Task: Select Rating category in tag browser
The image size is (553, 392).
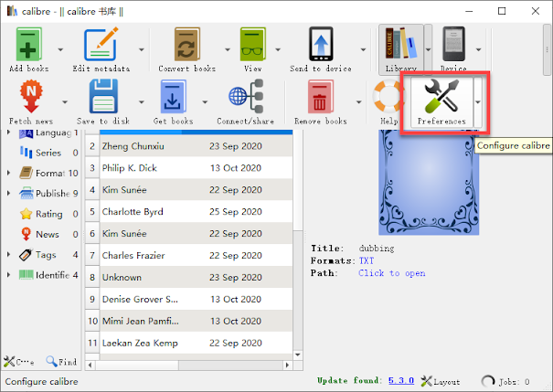Action: coord(48,214)
